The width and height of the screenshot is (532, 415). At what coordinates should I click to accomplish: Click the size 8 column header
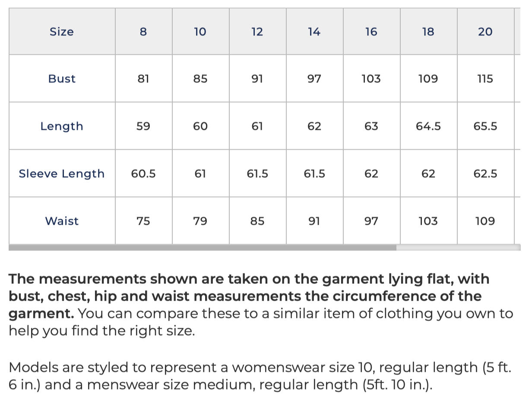[x=144, y=31]
